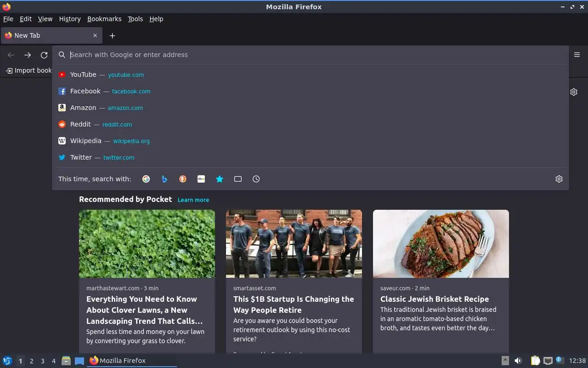Open the Firefox application menu (hamburger icon)
The width and height of the screenshot is (588, 368).
tap(577, 55)
